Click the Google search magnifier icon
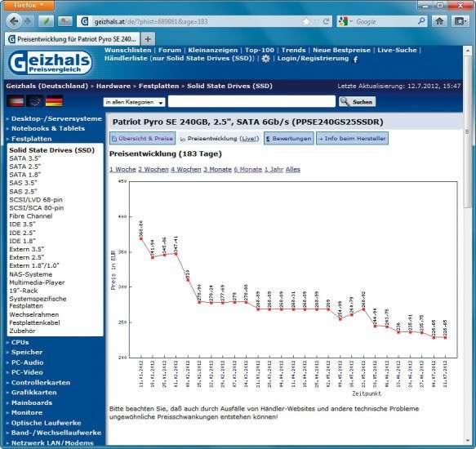 point(421,21)
